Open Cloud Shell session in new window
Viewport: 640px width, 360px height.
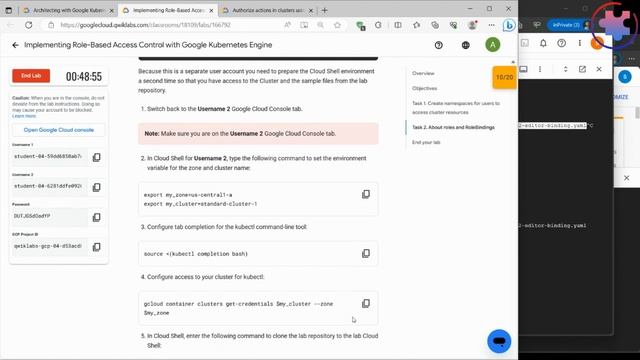click(x=582, y=69)
